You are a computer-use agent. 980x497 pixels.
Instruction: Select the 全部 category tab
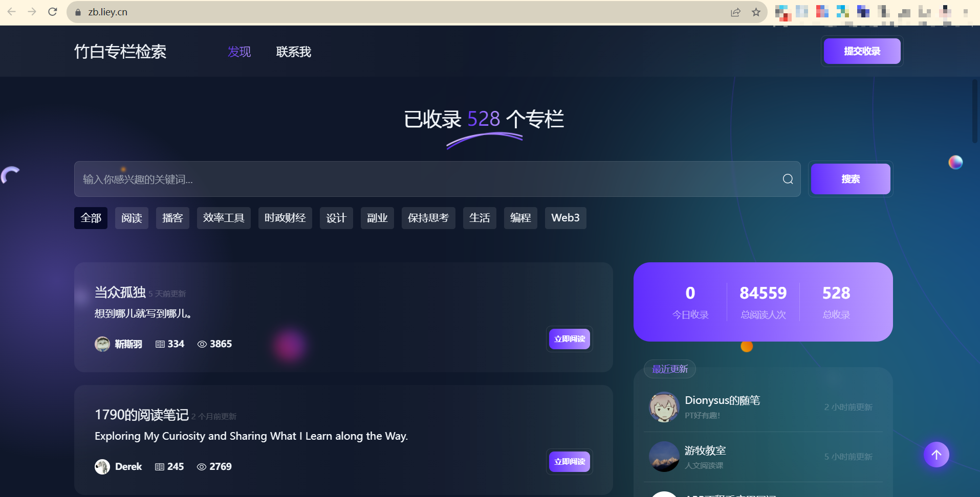click(91, 218)
